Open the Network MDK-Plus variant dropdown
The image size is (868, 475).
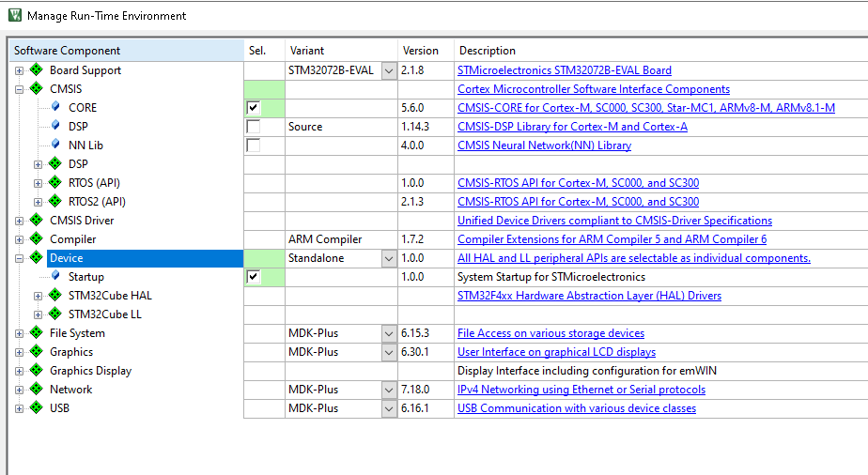389,391
